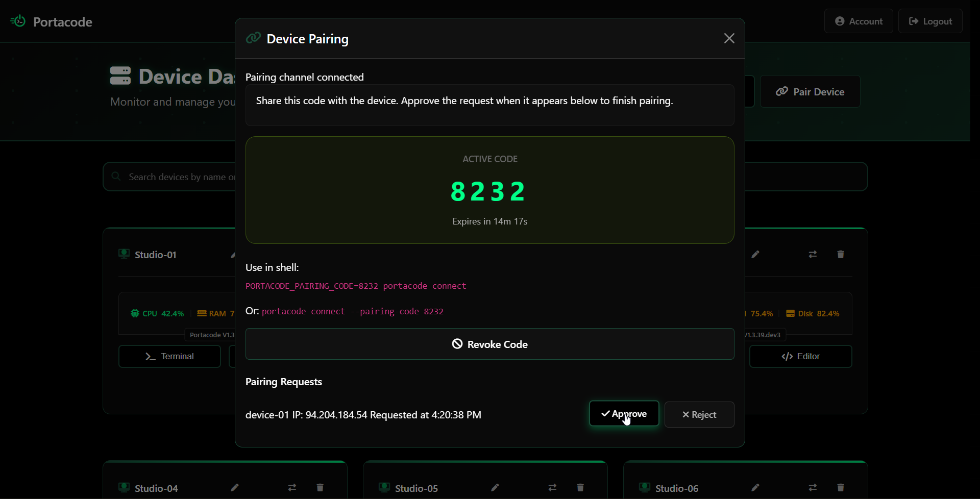Viewport: 980px width, 499px height.
Task: Click the Portacode logo
Action: 52,22
